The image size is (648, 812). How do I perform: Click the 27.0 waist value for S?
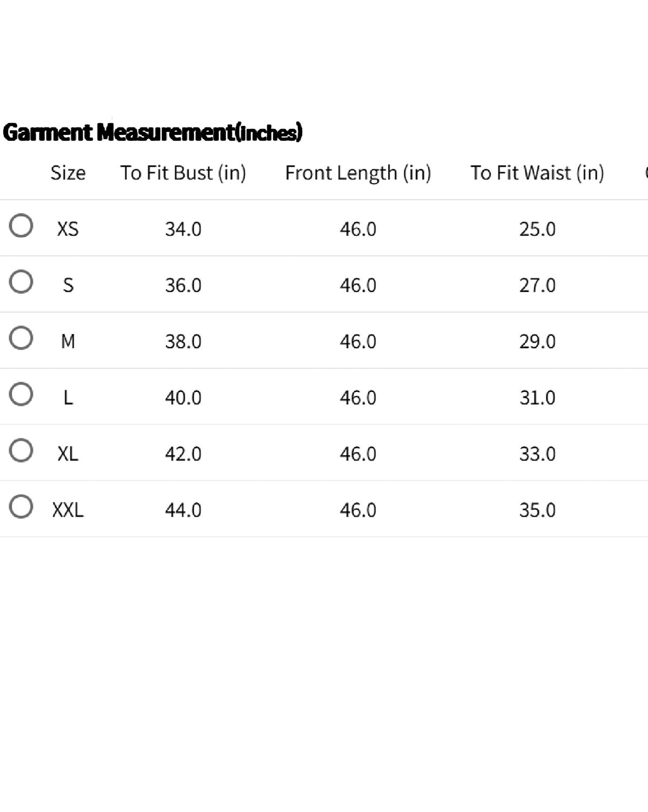[537, 285]
